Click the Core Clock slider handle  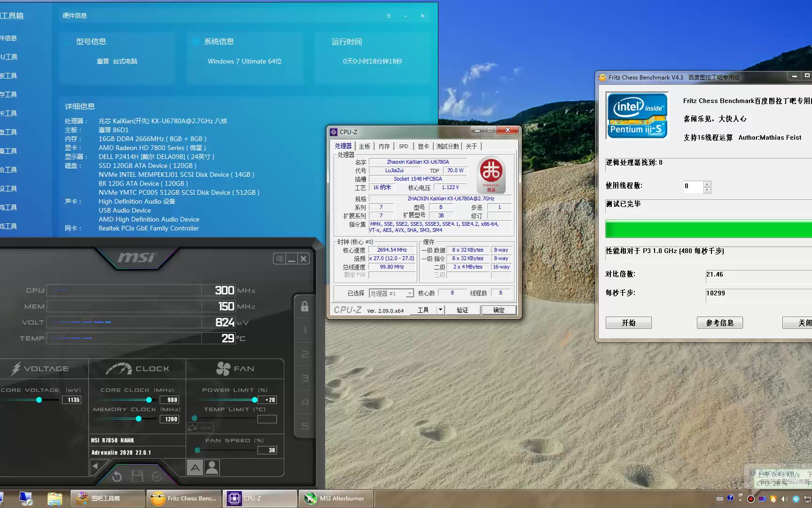(149, 400)
